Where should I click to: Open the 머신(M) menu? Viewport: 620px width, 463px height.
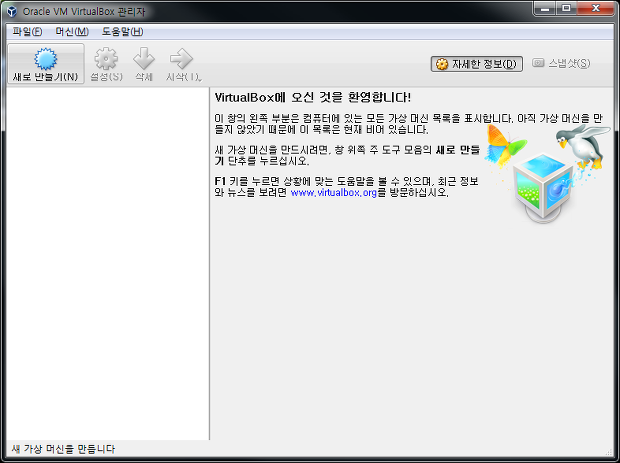point(72,31)
